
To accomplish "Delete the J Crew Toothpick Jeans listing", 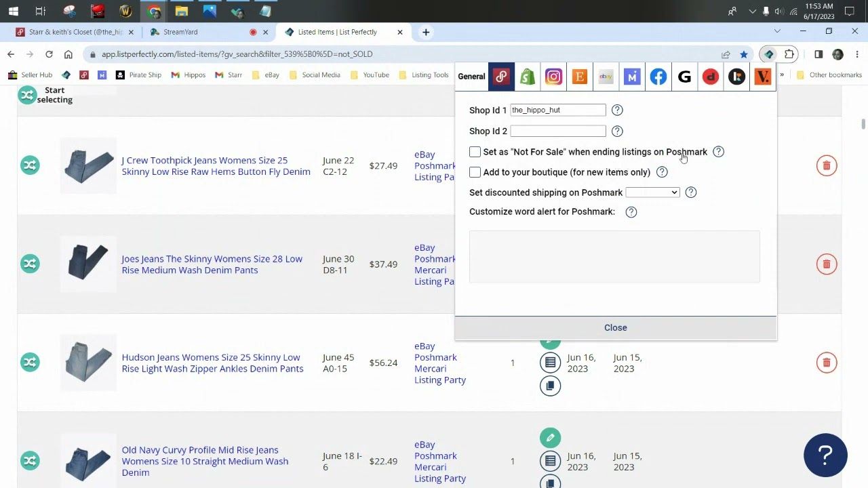I will click(x=827, y=165).
